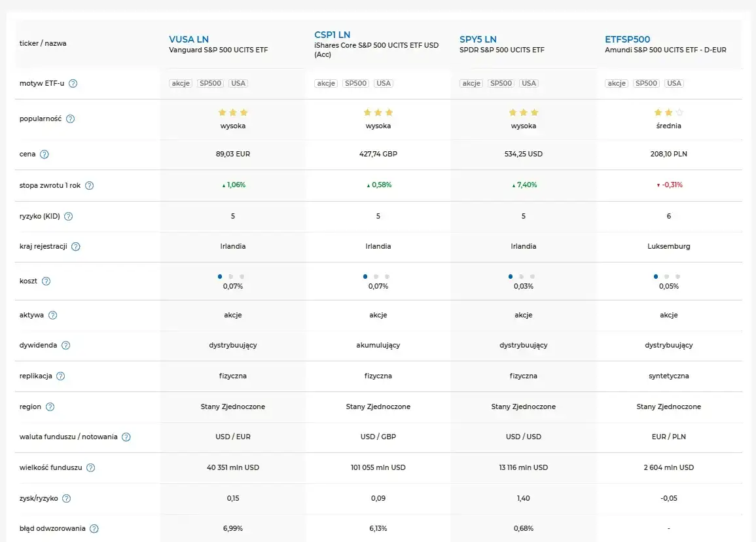
Task: Click the koszt help icon
Action: [46, 281]
